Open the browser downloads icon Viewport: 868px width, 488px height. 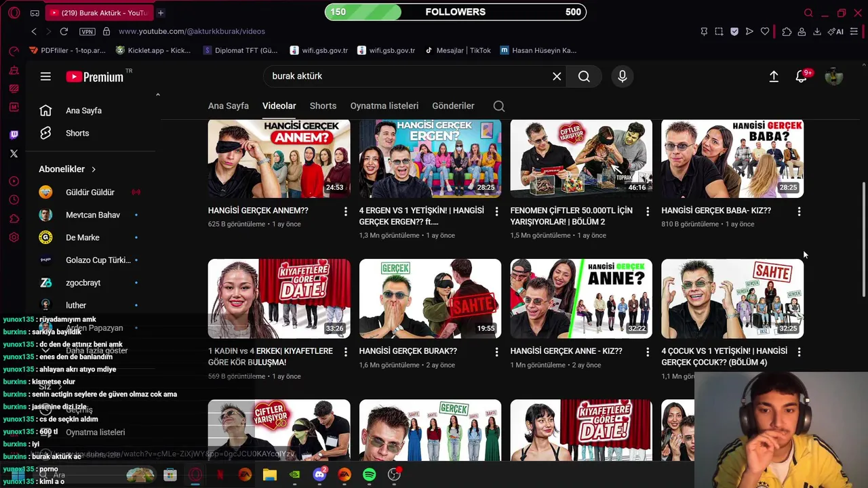[816, 31]
